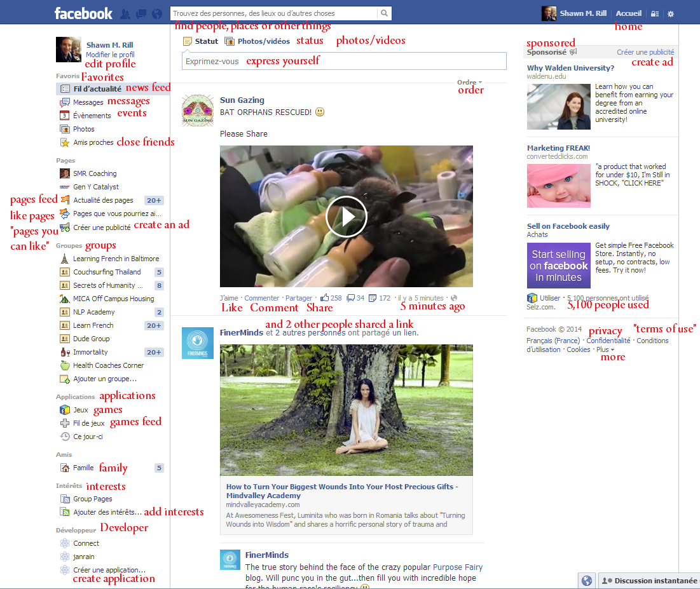700x589 pixels.
Task: Open Évènements calendar icon
Action: [65, 116]
